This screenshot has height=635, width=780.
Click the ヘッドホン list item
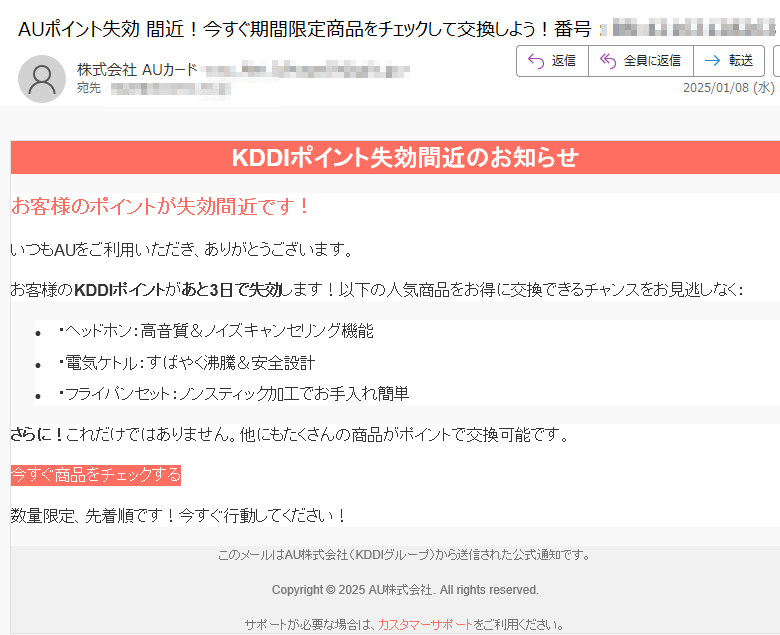pyautogui.click(x=216, y=331)
